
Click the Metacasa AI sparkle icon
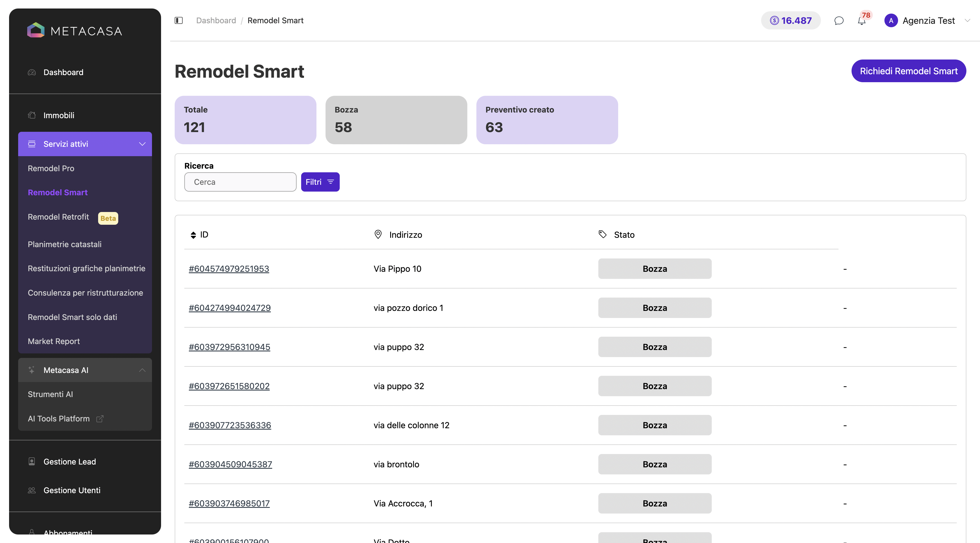(32, 370)
